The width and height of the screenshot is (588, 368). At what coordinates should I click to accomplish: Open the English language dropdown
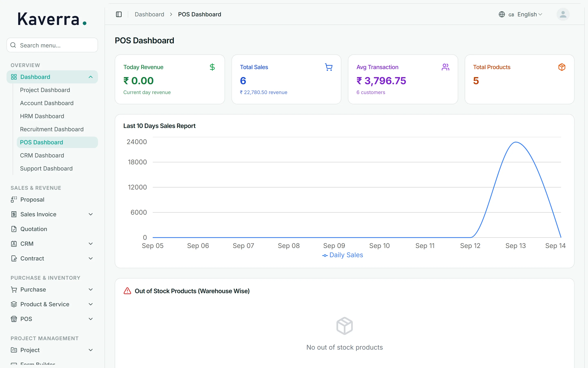[520, 14]
